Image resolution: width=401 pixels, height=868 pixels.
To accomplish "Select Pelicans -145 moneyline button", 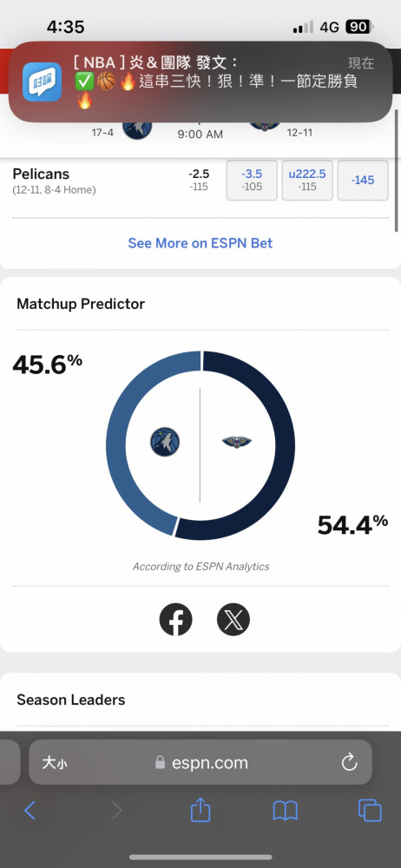I will (x=363, y=180).
